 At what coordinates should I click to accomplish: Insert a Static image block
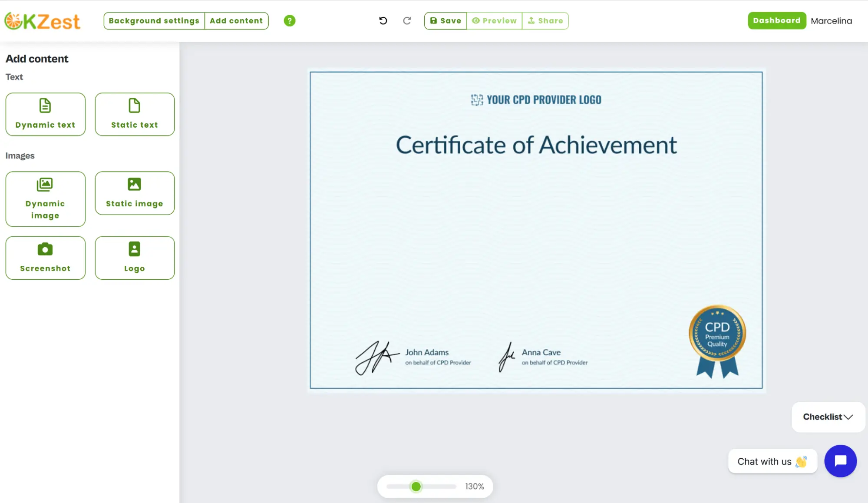(135, 193)
